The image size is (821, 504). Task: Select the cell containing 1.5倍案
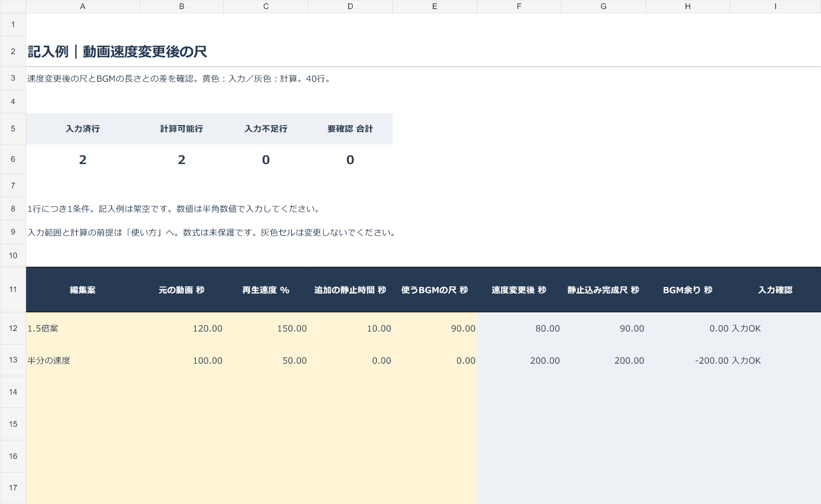[82, 328]
